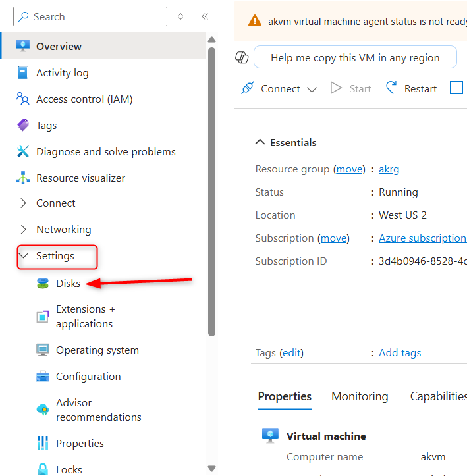Click the Extensions + applications icon

coord(43,317)
